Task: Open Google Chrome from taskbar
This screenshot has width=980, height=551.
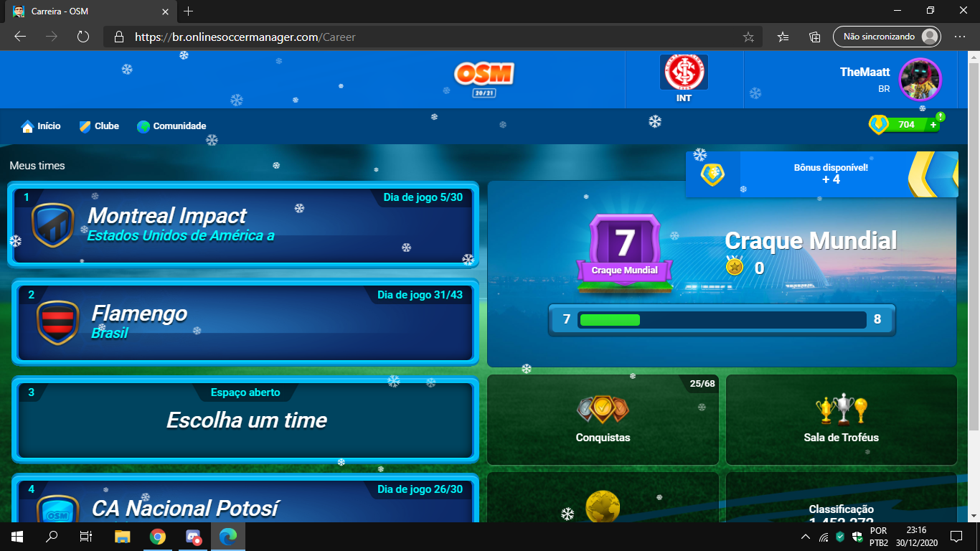Action: click(158, 537)
